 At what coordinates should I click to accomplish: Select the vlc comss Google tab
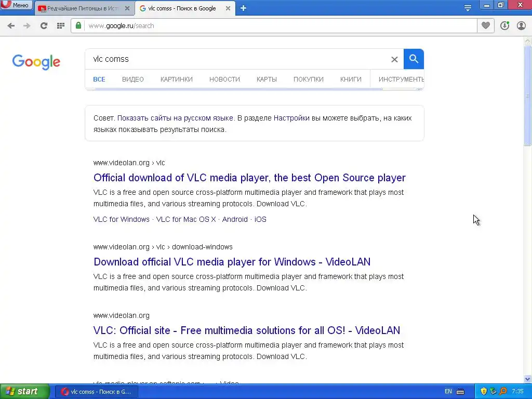coord(181,8)
